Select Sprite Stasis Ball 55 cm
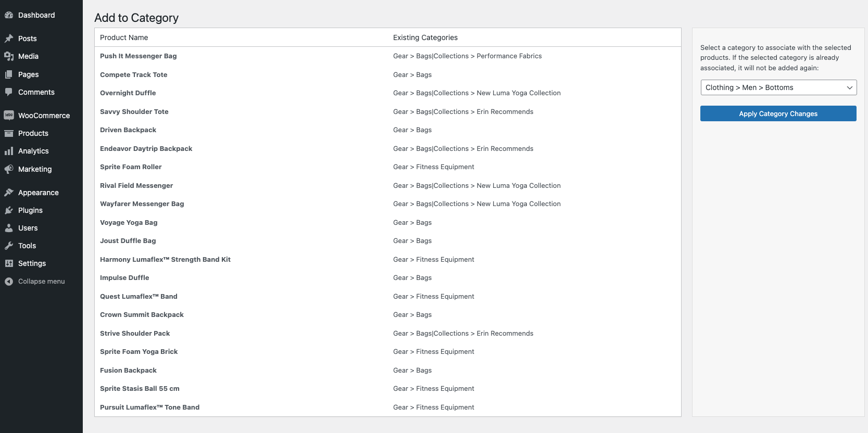 [140, 389]
